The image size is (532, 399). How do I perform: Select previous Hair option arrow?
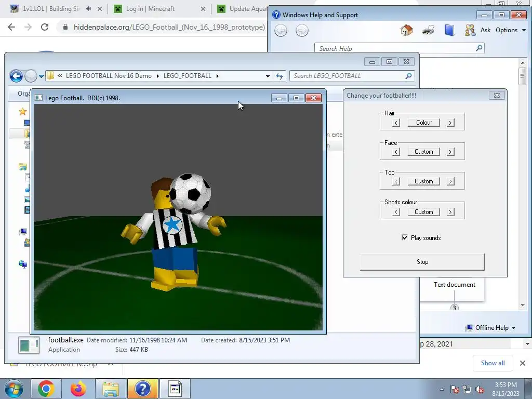pos(396,123)
